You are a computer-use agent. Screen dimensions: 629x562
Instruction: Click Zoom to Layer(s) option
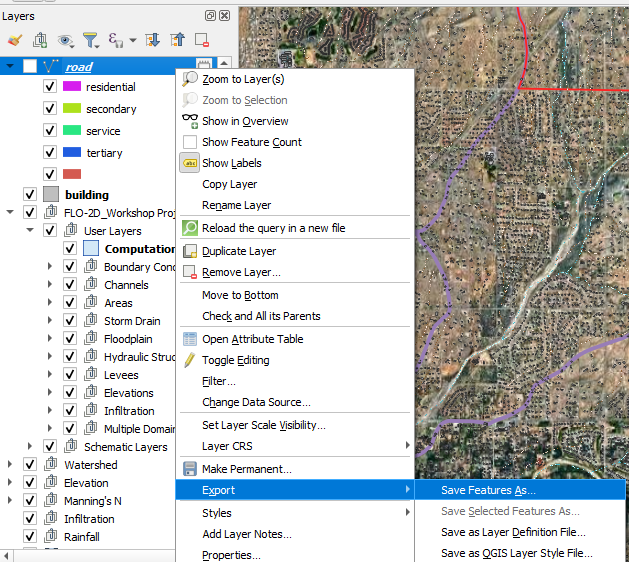coord(243,79)
